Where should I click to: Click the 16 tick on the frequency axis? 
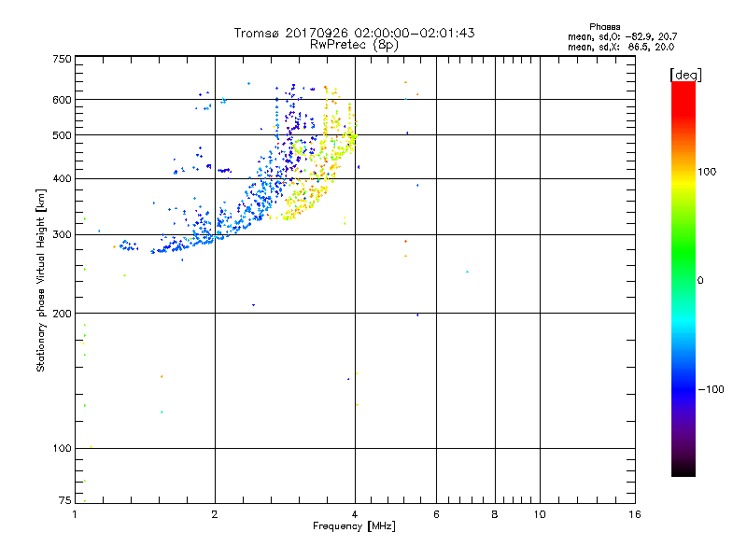[x=634, y=514]
